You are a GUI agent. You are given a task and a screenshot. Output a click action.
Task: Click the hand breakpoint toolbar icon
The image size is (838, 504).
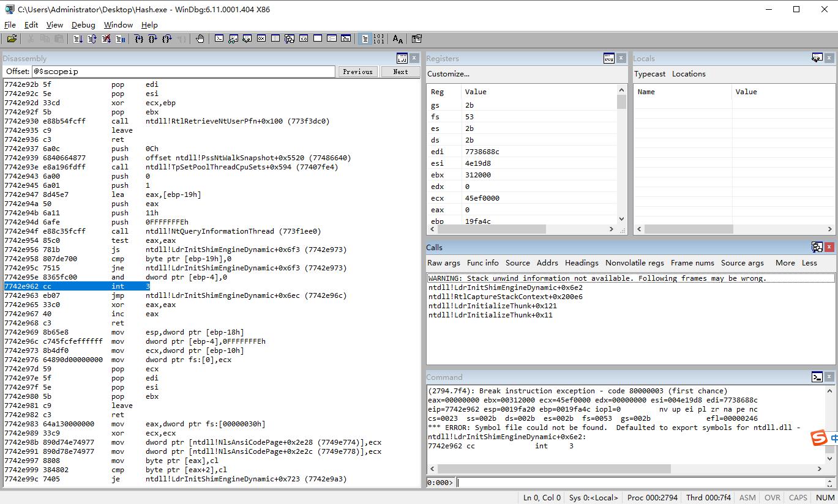point(200,39)
